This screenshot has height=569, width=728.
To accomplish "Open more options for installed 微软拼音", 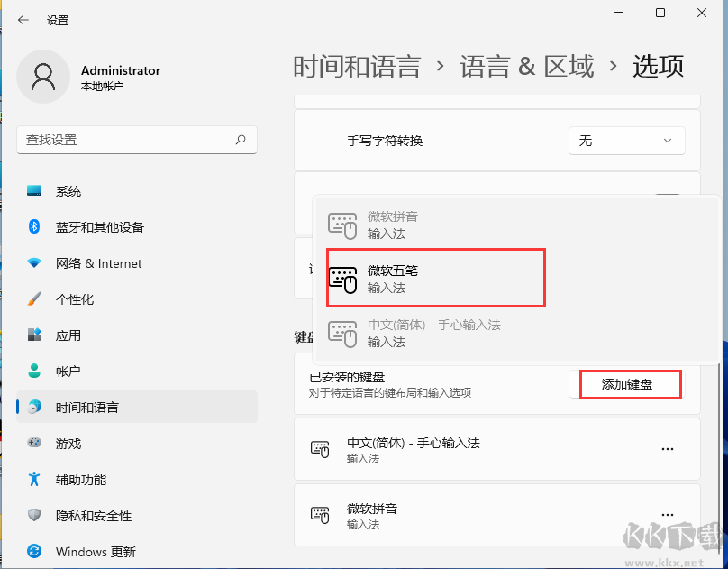I will pyautogui.click(x=667, y=515).
